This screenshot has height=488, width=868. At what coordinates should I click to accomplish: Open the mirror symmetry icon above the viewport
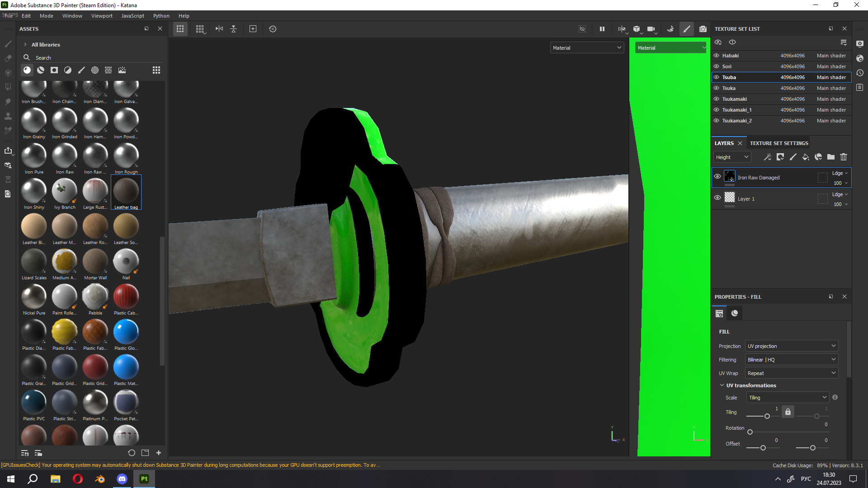pos(219,28)
